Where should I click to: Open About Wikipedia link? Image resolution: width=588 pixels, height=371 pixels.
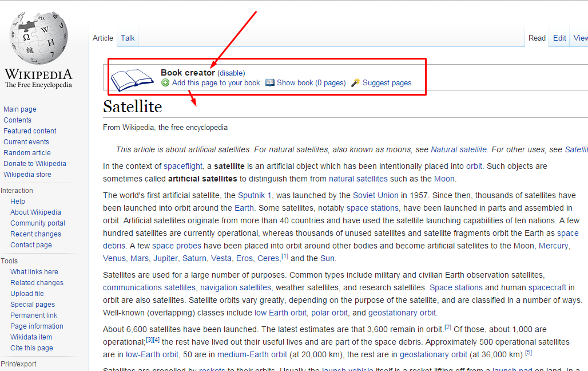pos(35,212)
